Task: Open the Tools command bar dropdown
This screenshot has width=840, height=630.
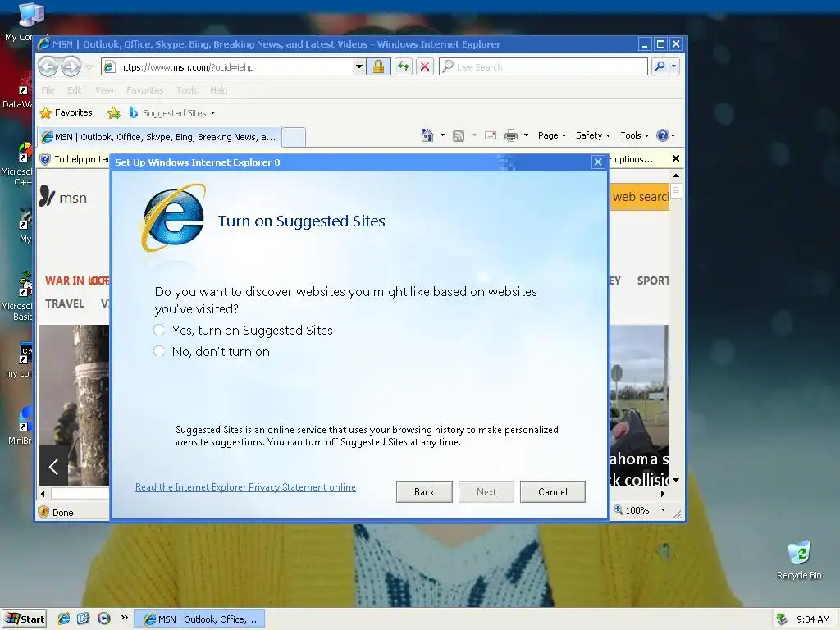Action: 635,135
